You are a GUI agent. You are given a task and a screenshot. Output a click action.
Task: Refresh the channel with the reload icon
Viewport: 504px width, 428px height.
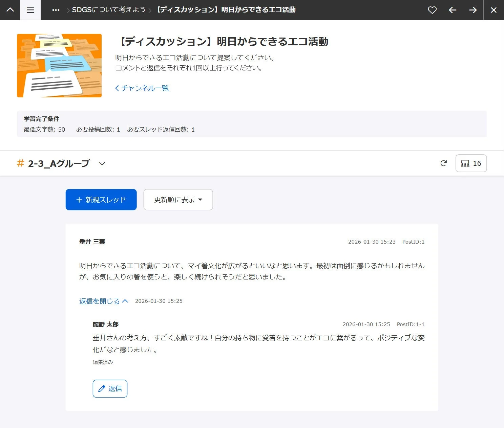(x=444, y=163)
